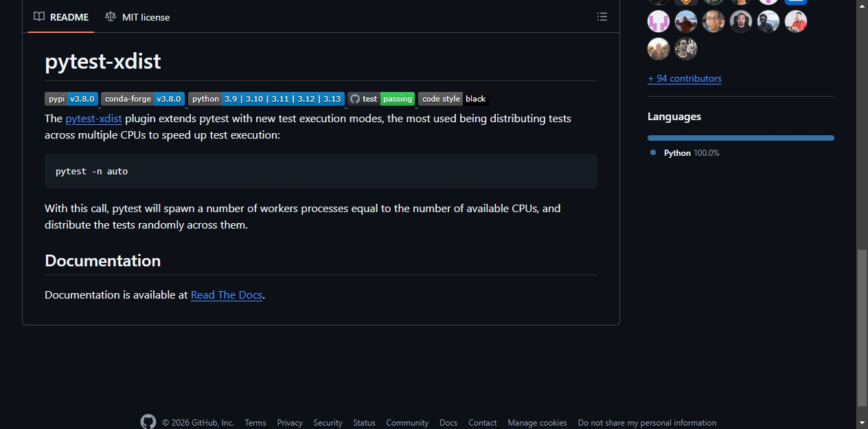Click the page vertical scrollbar thumb

(x=862, y=328)
